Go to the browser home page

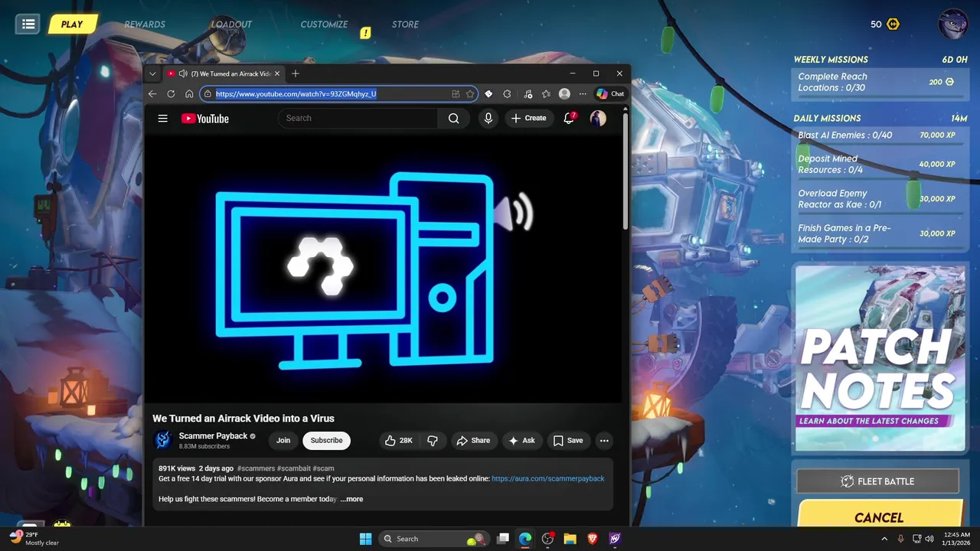[x=189, y=94]
